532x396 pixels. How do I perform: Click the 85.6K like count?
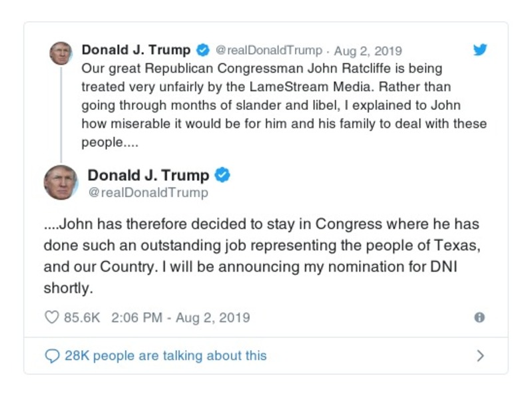pyautogui.click(x=81, y=317)
